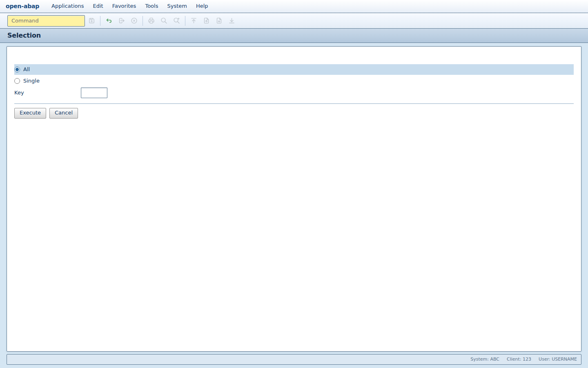
Task: Open the Applications menu
Action: (x=68, y=6)
